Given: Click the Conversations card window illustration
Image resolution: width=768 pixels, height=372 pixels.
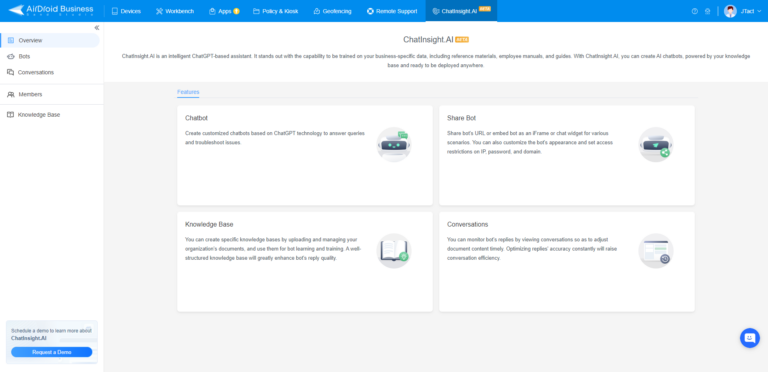Looking at the screenshot, I should pyautogui.click(x=656, y=251).
